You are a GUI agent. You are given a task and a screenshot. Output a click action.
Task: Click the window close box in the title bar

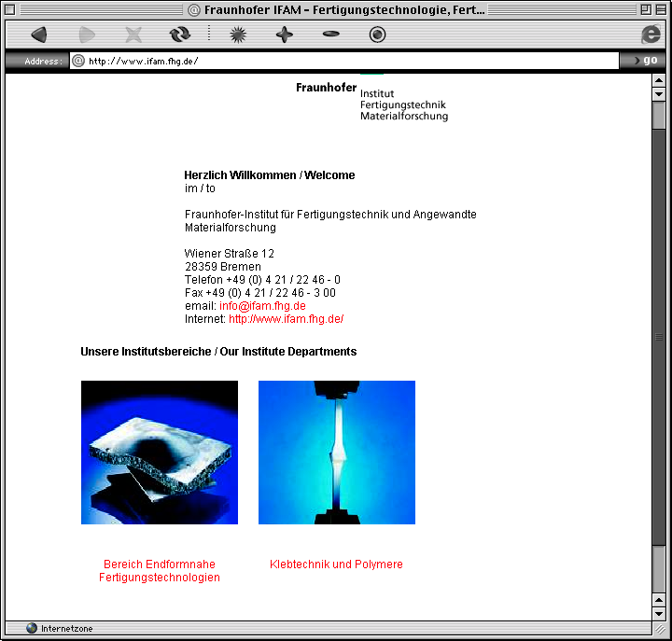pos(10,9)
